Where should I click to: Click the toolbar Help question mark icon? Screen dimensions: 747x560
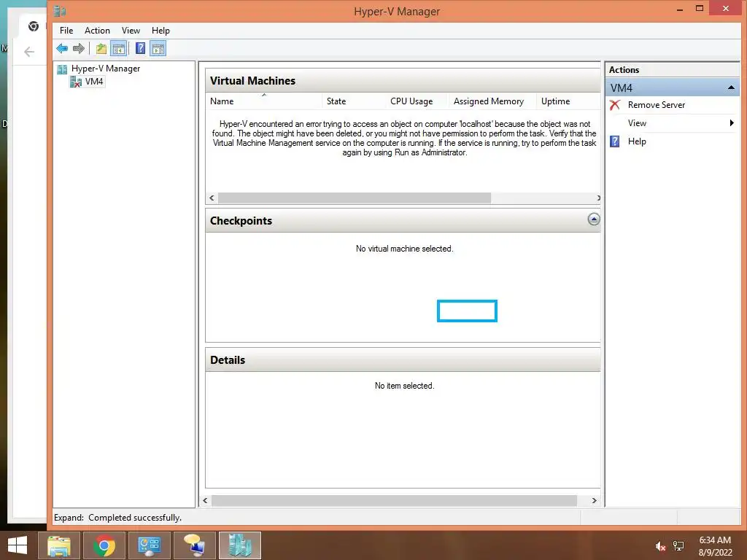pos(141,49)
